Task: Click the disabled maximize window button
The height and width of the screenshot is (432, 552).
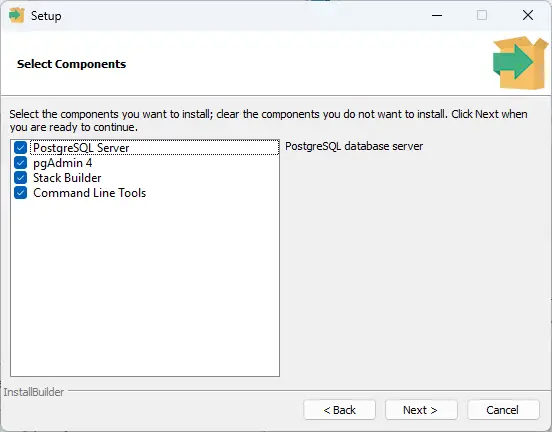Action: tap(482, 15)
